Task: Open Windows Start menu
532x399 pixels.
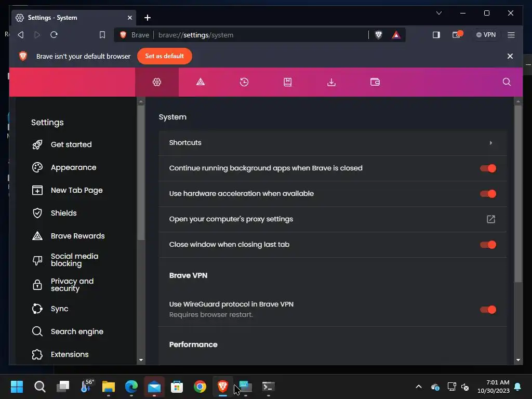Action: (x=17, y=387)
